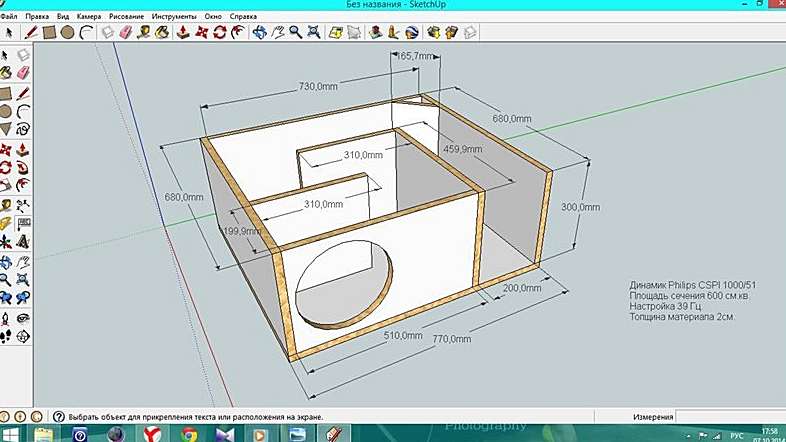Select Move tool in top toolbar
Screen dimensions: 786x442
pyautogui.click(x=202, y=33)
